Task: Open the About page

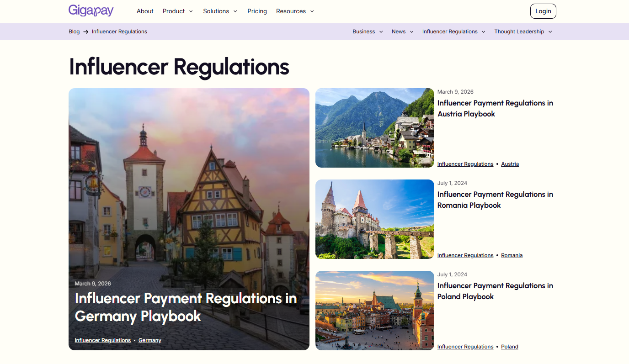Action: point(145,11)
